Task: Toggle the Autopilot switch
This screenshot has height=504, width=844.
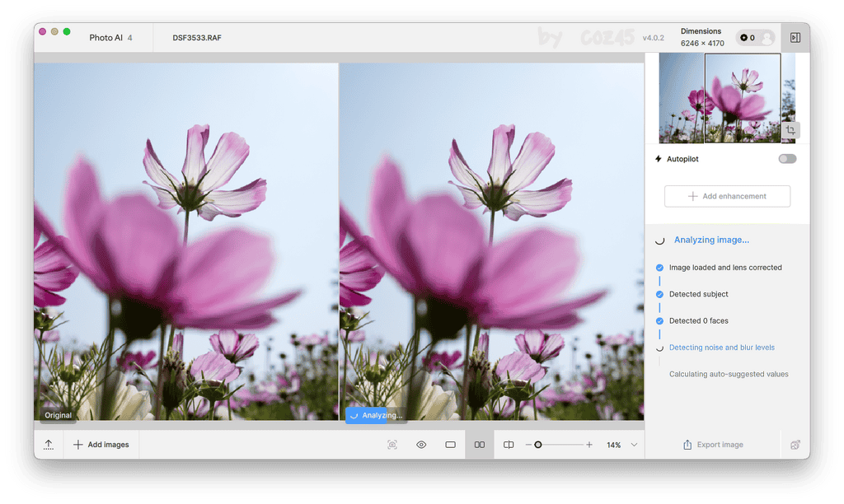Action: pos(787,159)
